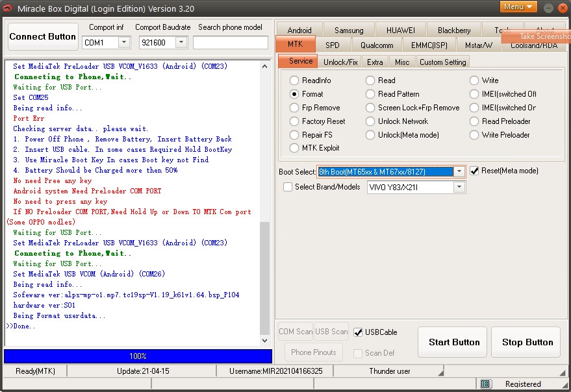Select the Service sub-tab
Viewport: 571px width, 392px height.
pyautogui.click(x=299, y=61)
